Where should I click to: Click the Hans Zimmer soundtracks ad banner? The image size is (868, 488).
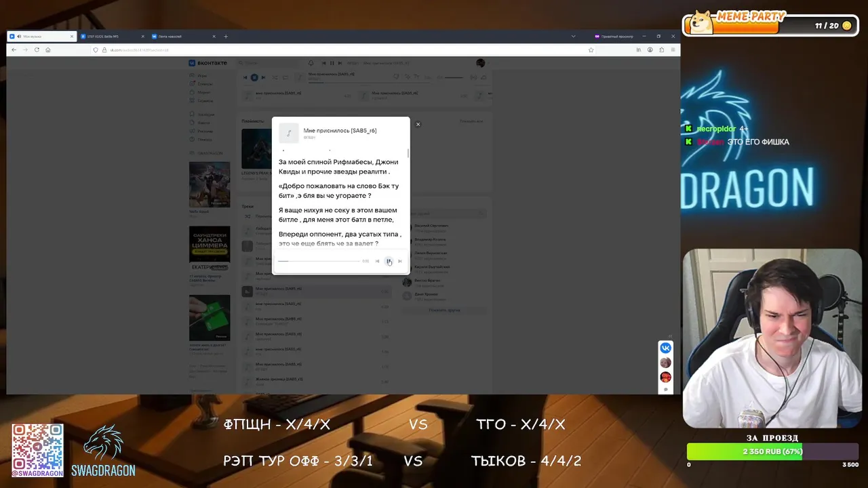pyautogui.click(x=210, y=247)
